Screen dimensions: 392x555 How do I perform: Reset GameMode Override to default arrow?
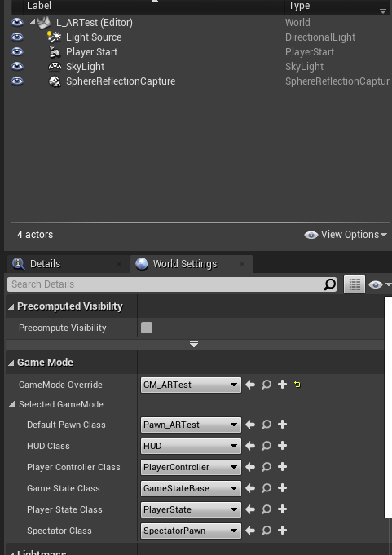pyautogui.click(x=297, y=385)
